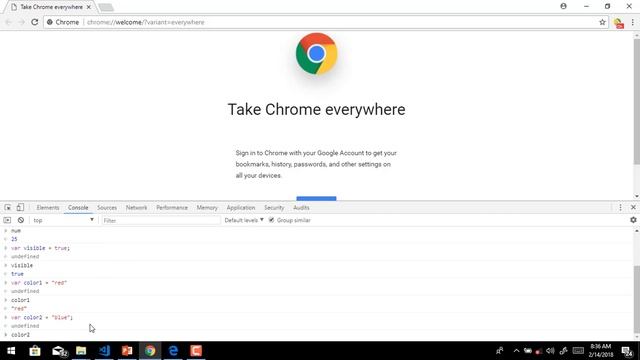Click console line 'var color1 = "red"'
The image size is (640, 360).
[x=39, y=282]
